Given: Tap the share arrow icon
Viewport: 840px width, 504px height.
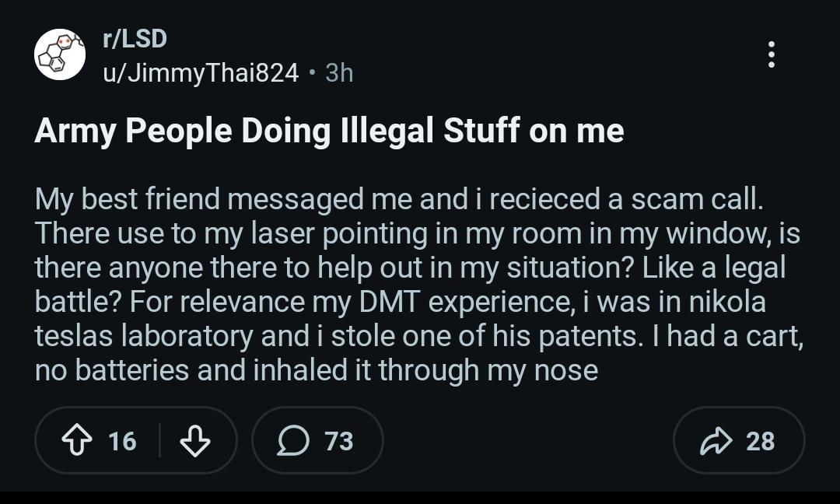Looking at the screenshot, I should [715, 441].
